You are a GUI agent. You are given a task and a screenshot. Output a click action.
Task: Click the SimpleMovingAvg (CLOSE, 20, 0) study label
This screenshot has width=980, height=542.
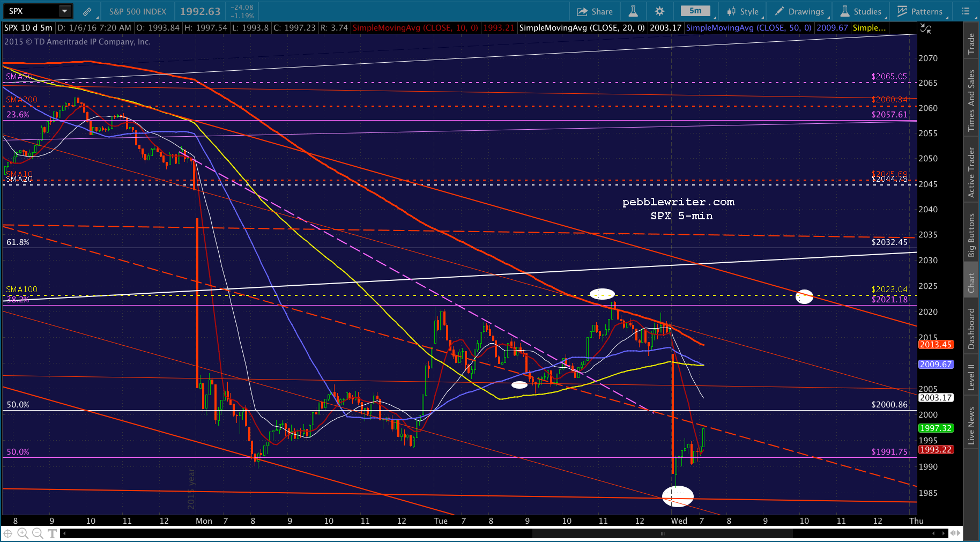(582, 28)
